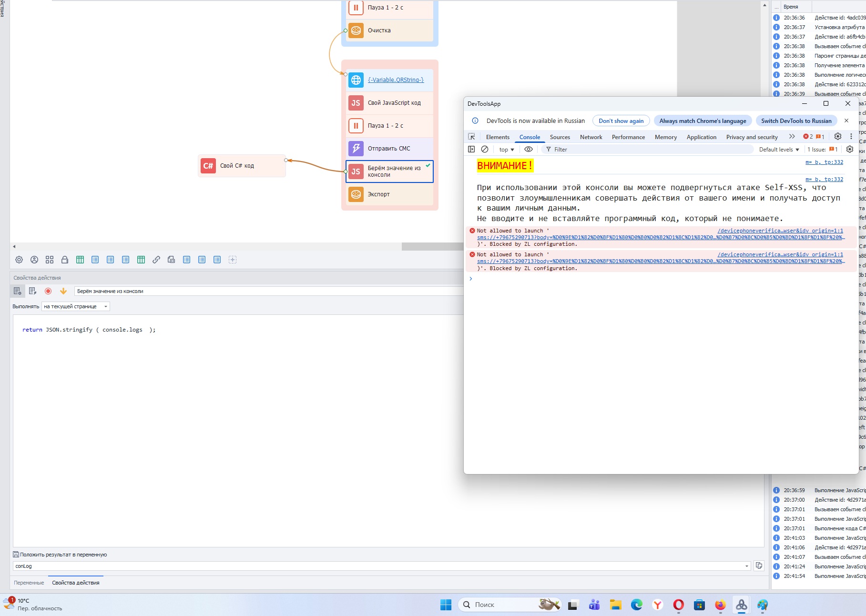Click the chain link icon in the project toolbar

click(x=156, y=260)
